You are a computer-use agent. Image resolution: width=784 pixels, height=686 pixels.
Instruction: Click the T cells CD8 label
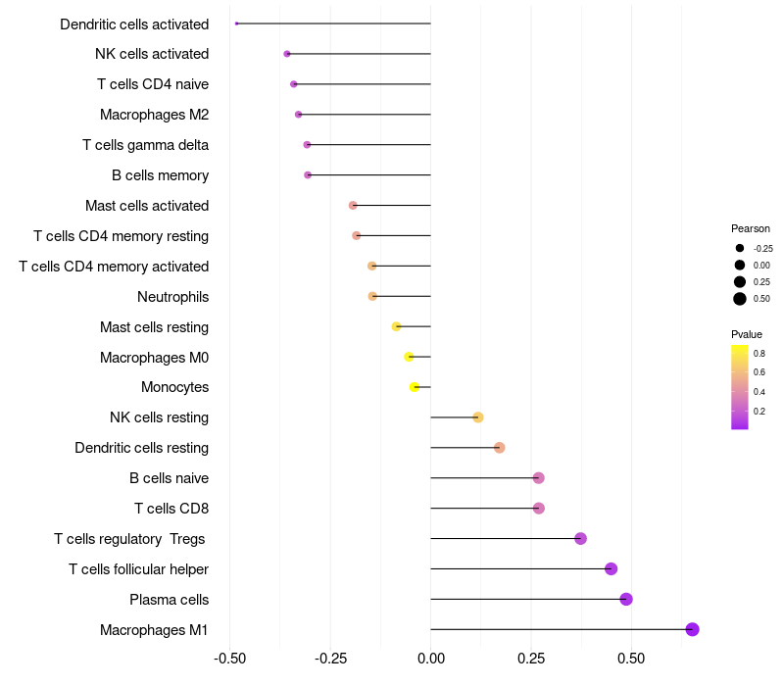pos(171,509)
